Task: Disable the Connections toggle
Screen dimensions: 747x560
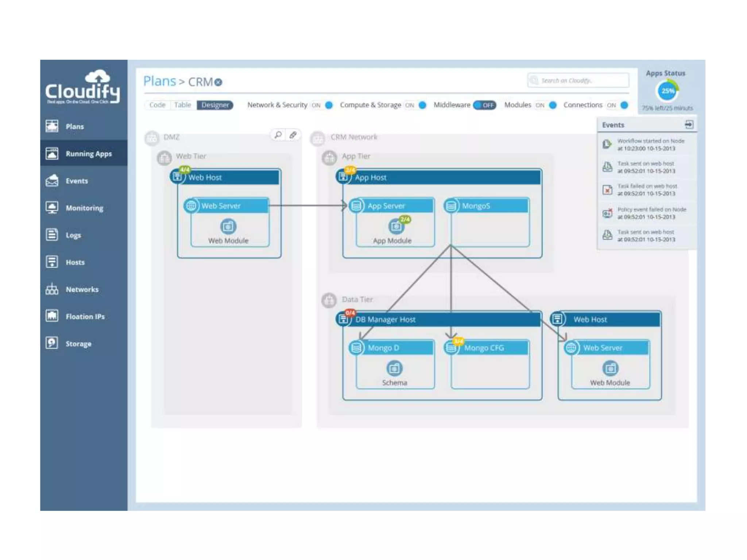Action: pos(618,105)
